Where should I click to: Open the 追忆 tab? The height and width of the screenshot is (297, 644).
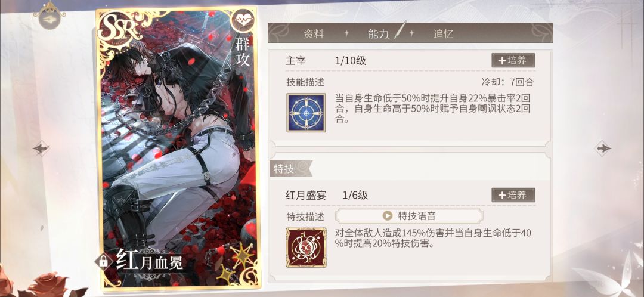coord(443,33)
